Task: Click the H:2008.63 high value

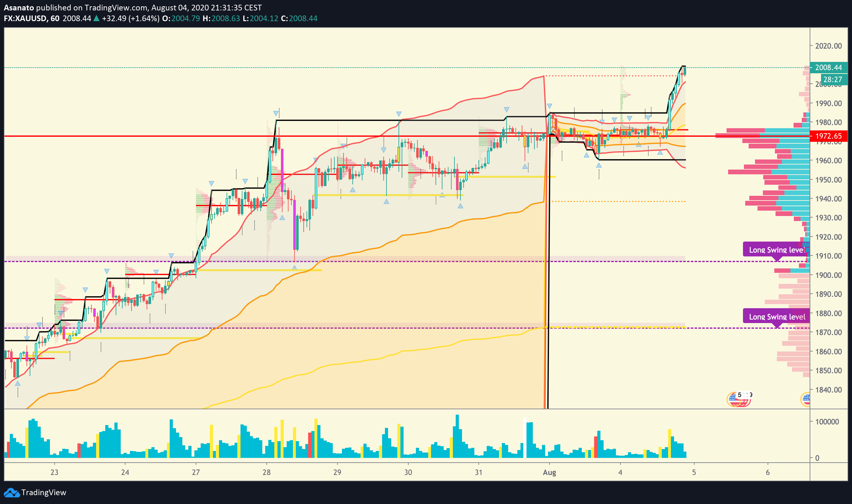Action: (221, 18)
